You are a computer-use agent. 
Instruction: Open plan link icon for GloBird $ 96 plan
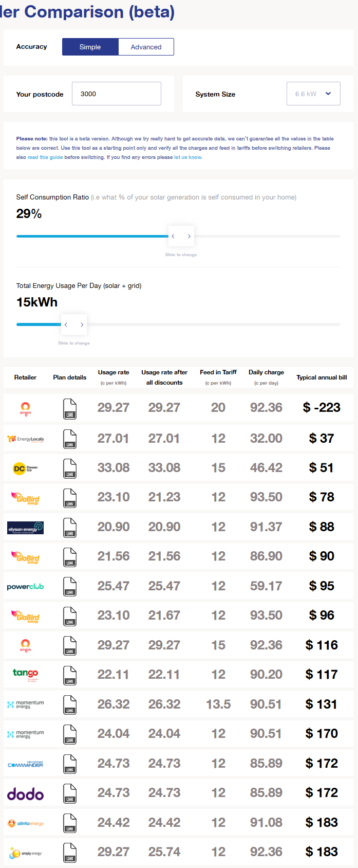[70, 616]
